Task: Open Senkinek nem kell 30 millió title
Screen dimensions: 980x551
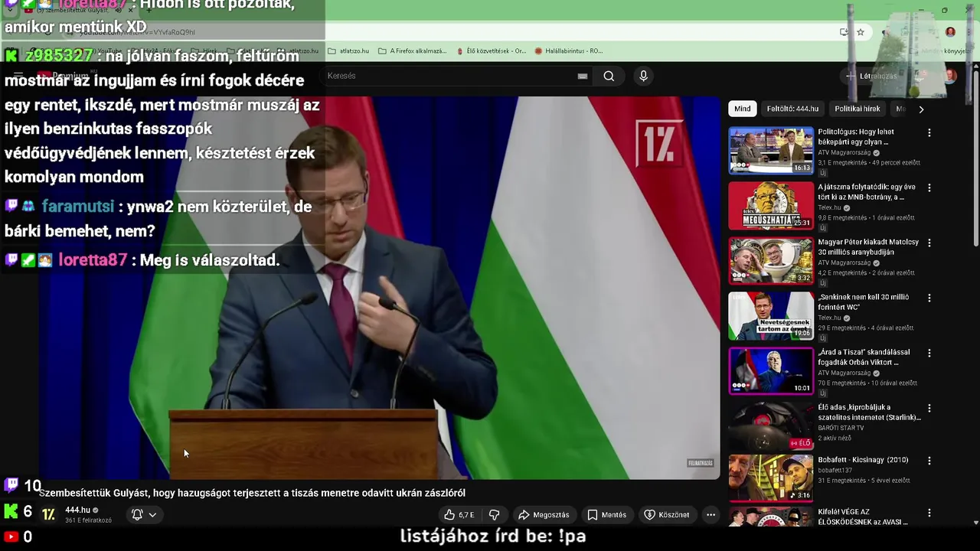Action: (x=864, y=302)
